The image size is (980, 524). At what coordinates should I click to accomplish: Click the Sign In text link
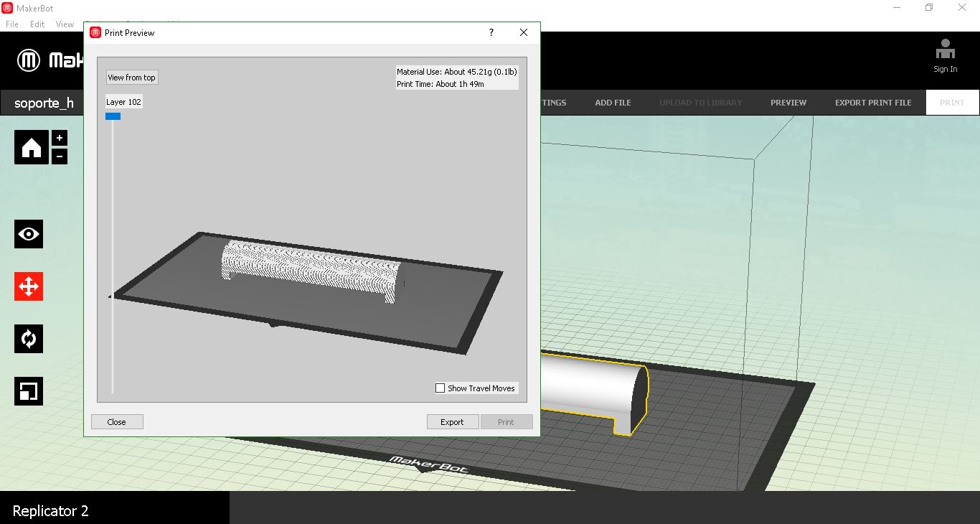pyautogui.click(x=946, y=70)
